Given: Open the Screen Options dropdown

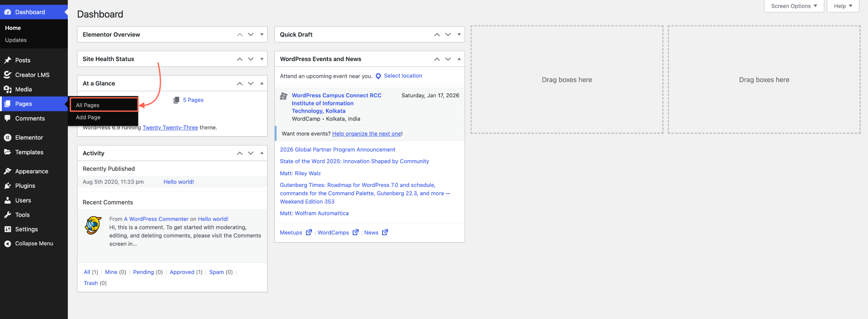Looking at the screenshot, I should tap(794, 6).
